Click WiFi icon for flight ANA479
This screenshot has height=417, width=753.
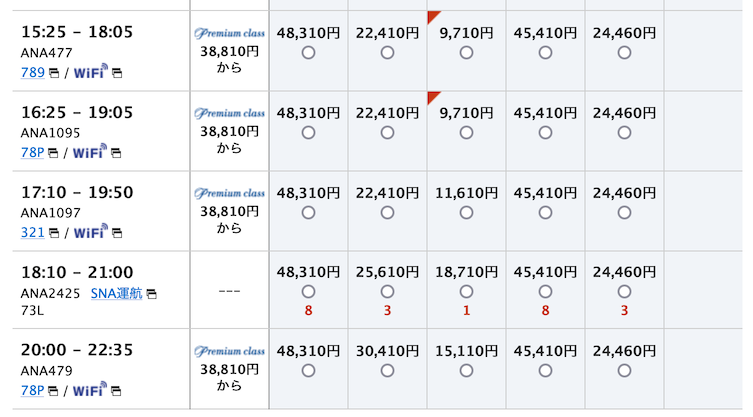pos(90,390)
